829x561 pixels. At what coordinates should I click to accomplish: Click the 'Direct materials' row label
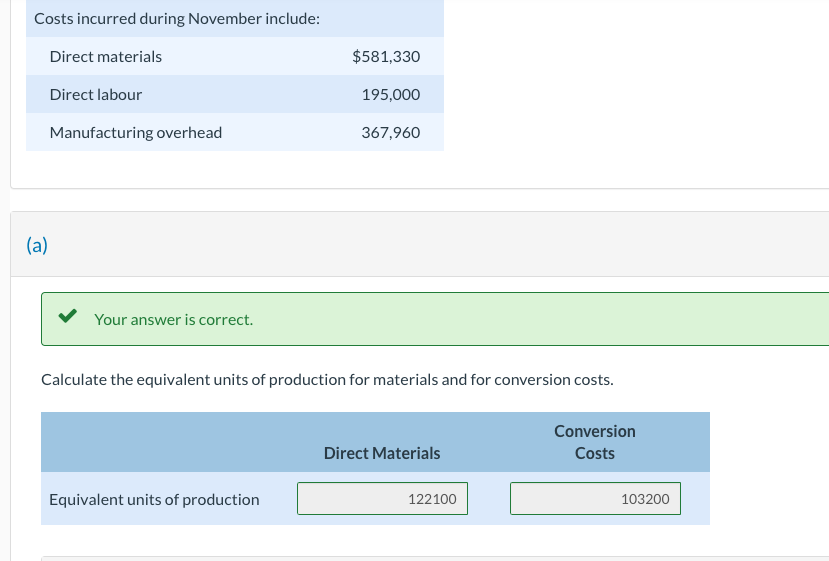click(106, 57)
